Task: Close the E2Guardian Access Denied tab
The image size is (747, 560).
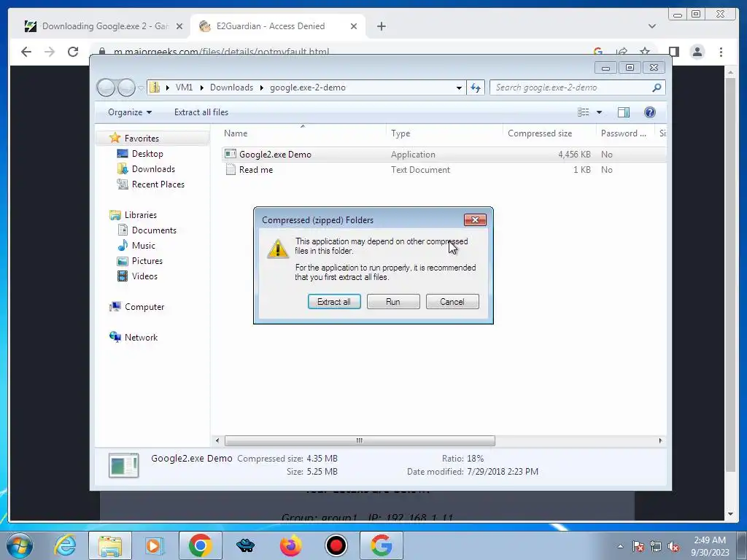Action: [x=354, y=27]
